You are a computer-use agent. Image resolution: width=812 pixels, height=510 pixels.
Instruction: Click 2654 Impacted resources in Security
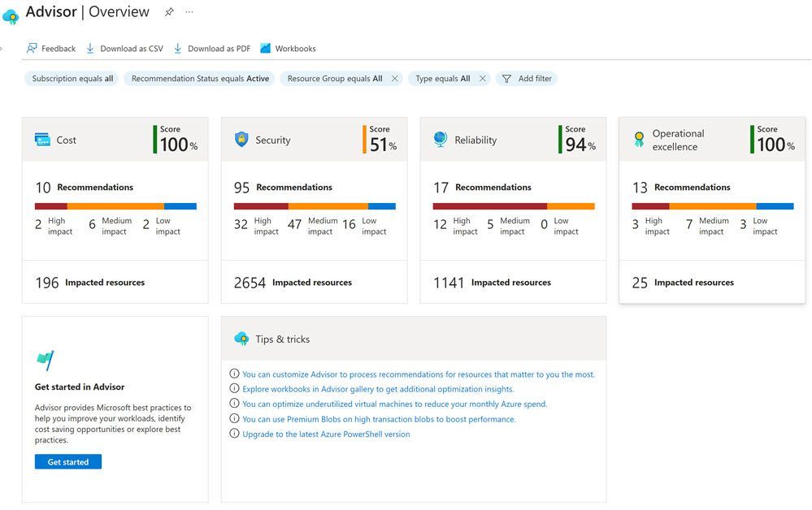click(x=293, y=283)
